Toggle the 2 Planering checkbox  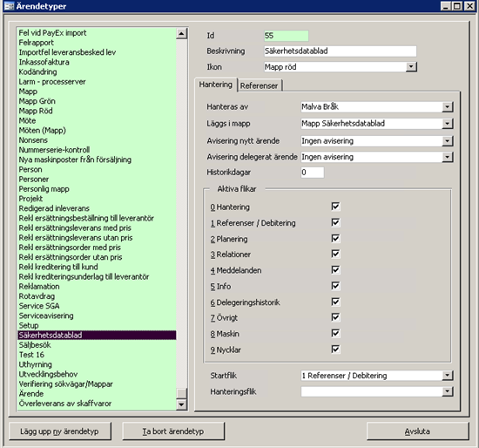335,238
